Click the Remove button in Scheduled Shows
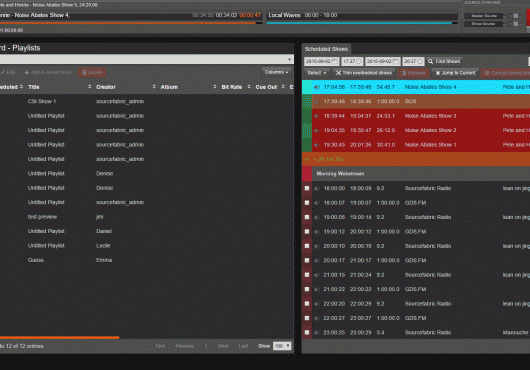Image resolution: width=530 pixels, height=370 pixels. 414,73
